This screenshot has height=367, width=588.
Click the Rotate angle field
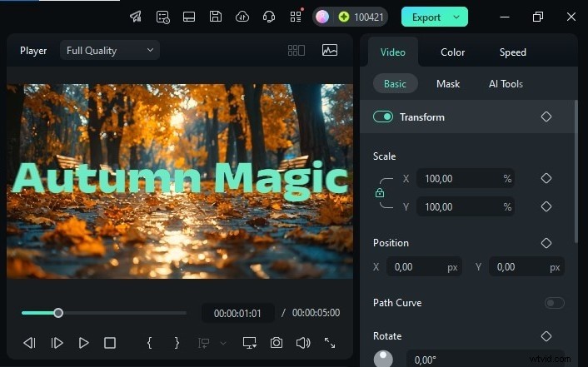[x=486, y=359]
